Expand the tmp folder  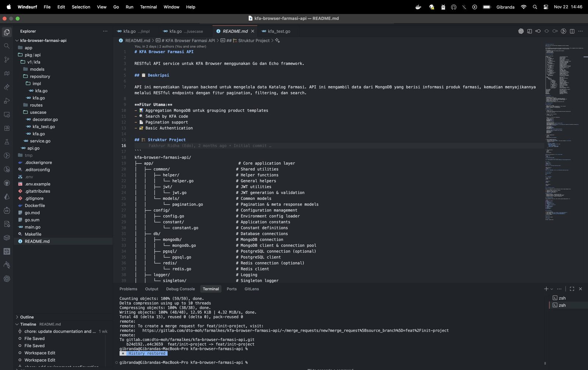click(x=28, y=155)
